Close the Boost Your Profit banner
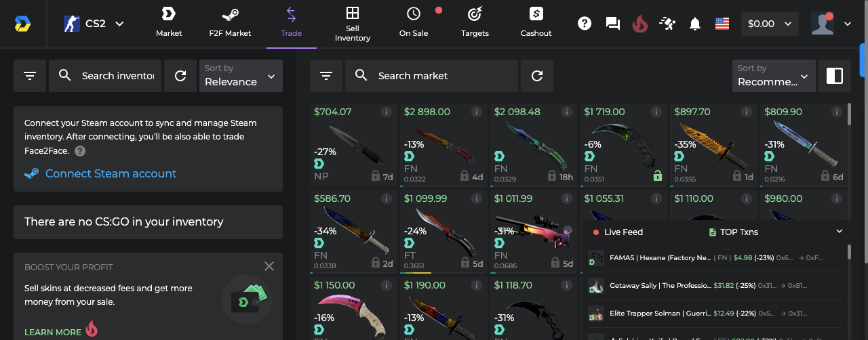Screen dimensions: 868x340 click(269, 266)
